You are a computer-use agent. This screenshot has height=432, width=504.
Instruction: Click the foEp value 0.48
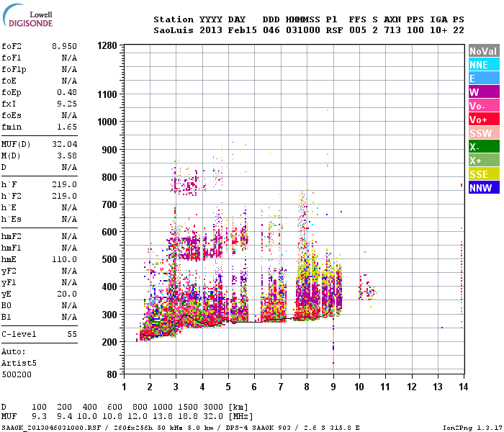(67, 92)
